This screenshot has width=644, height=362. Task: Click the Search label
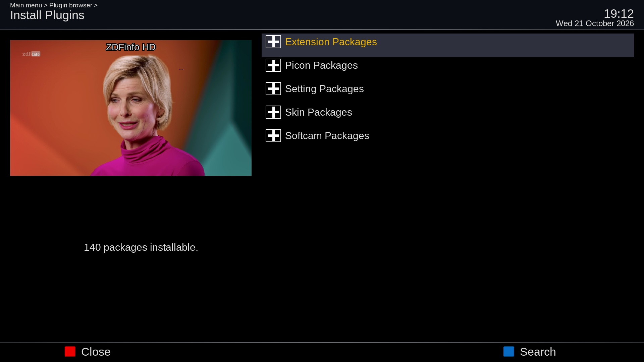pyautogui.click(x=538, y=352)
